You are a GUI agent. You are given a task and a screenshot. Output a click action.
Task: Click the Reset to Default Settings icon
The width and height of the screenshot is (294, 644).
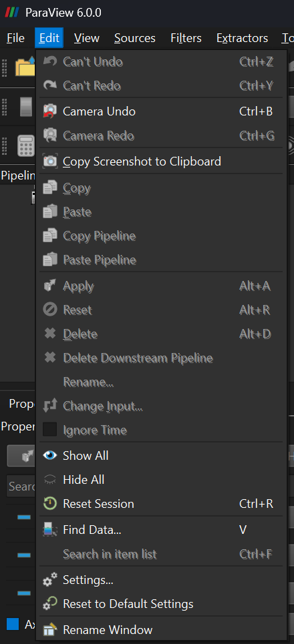tap(50, 604)
